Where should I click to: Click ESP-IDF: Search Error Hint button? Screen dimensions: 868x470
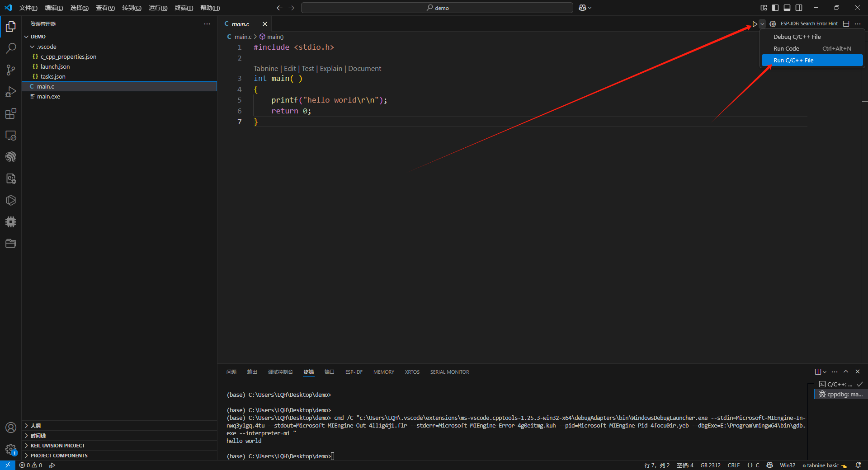click(x=809, y=24)
